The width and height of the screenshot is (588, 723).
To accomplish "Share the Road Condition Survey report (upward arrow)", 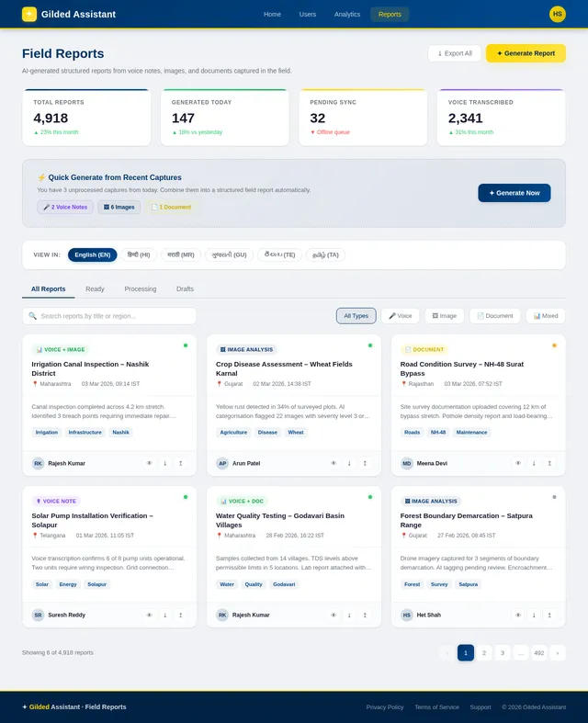I will pyautogui.click(x=549, y=463).
